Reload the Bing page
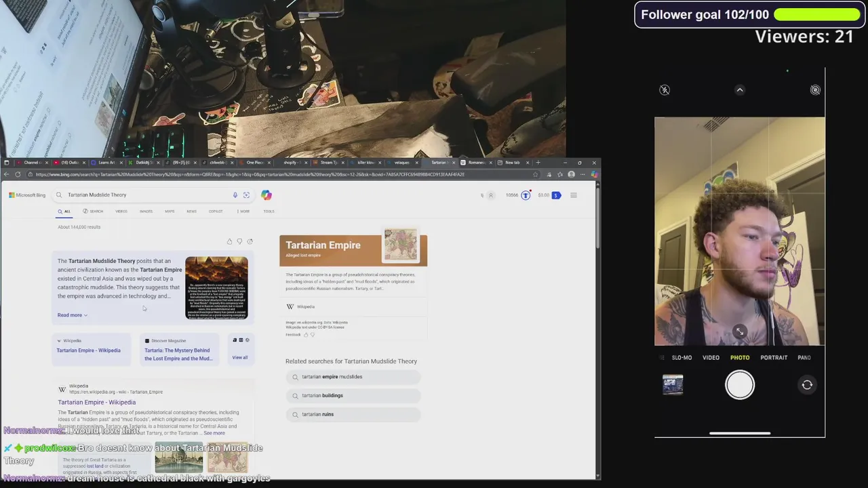Screen dimensions: 868x488 pyautogui.click(x=18, y=174)
